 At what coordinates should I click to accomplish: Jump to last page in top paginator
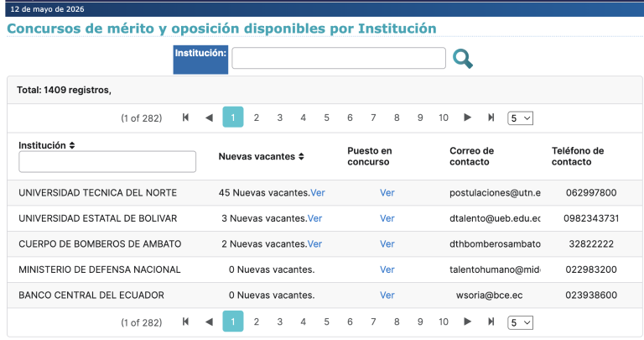point(491,118)
